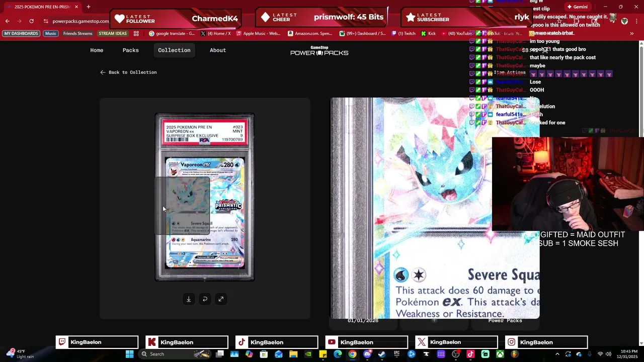
Task: Open the MY DASHBOARDS bookmark folder
Action: click(21, 34)
